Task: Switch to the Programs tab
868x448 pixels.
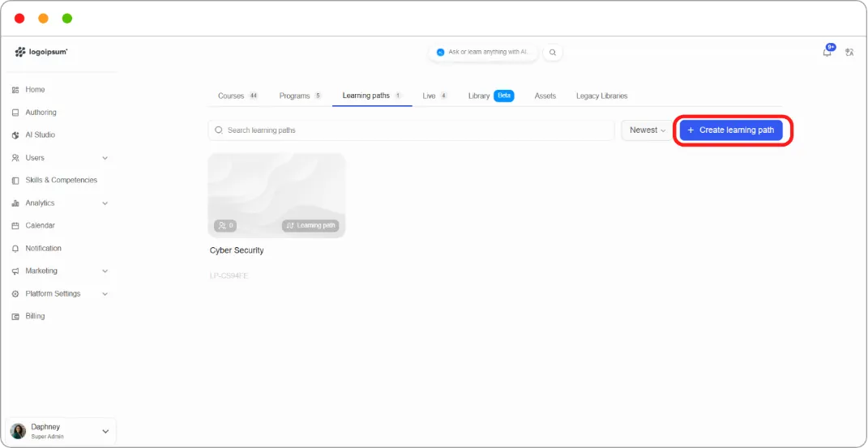Action: coord(301,96)
